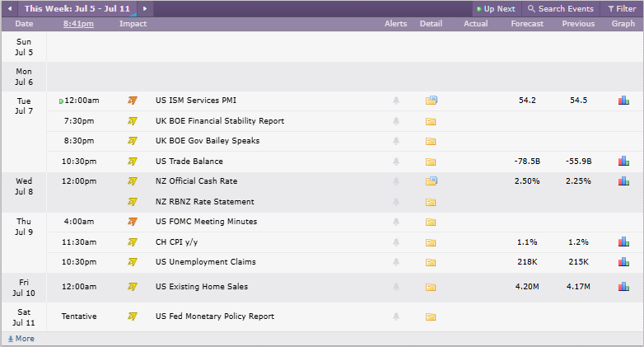Enable alert bell for UK BOE Financial Stability Report

tap(396, 121)
